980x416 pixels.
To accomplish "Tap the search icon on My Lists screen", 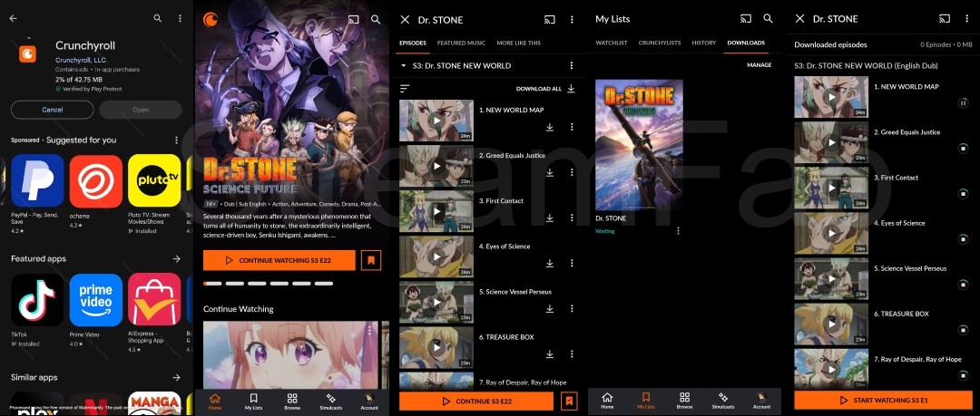I will coord(769,19).
